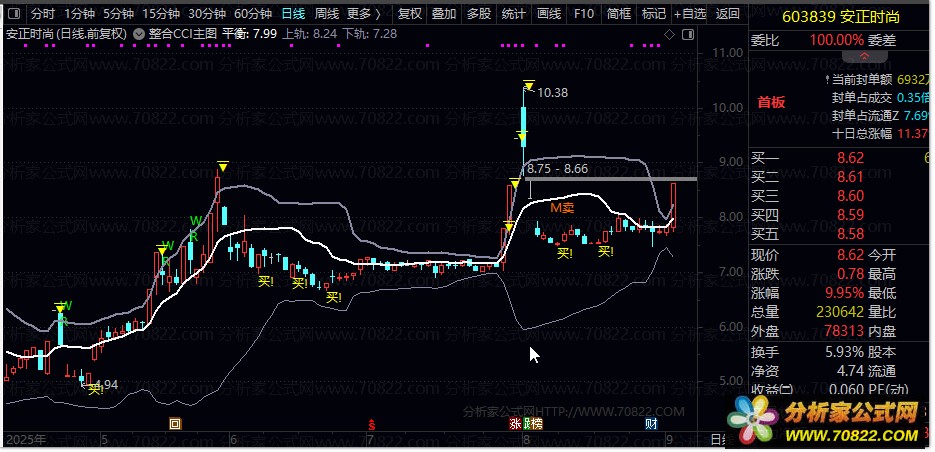Add stock via +自选 button
The image size is (935, 452).
[690, 13]
